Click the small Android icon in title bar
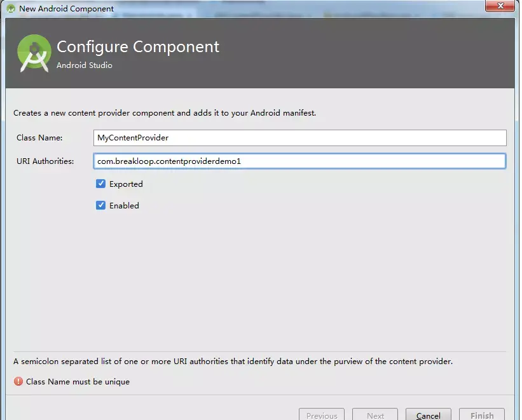This screenshot has height=420, width=522. coord(11,9)
